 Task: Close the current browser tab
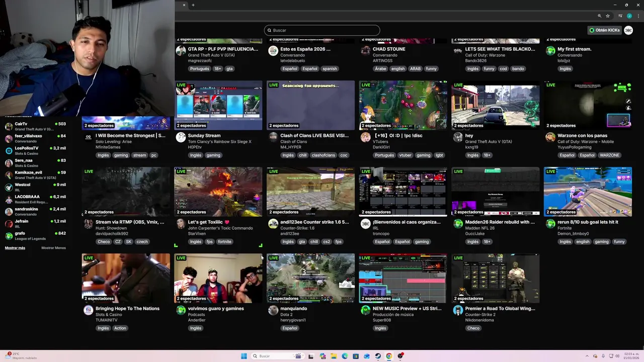(184, 5)
